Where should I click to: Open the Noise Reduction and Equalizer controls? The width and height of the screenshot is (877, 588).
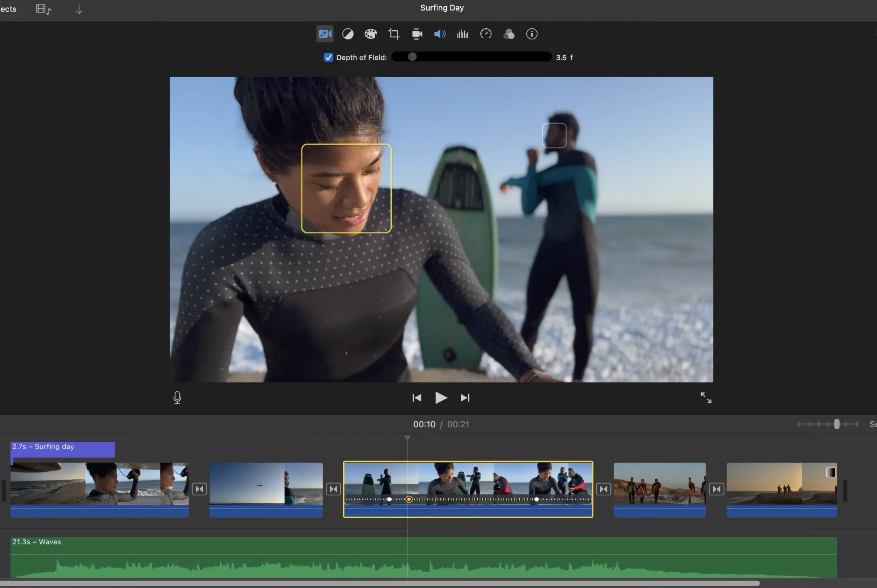tap(462, 34)
